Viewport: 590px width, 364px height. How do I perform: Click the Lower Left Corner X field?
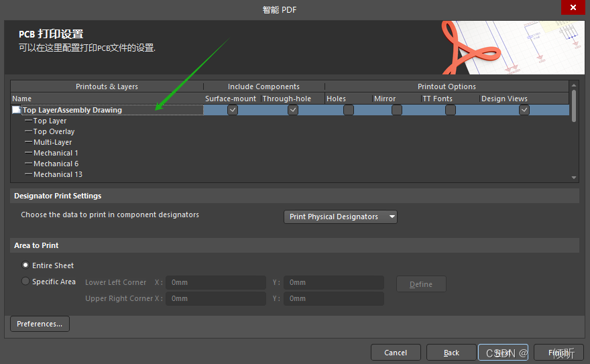(x=216, y=282)
